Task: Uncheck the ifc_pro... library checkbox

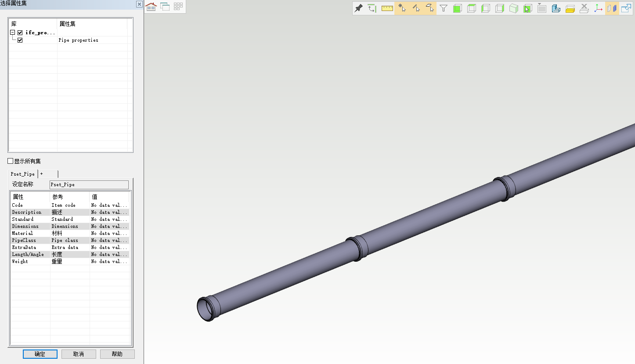Action: pyautogui.click(x=20, y=32)
